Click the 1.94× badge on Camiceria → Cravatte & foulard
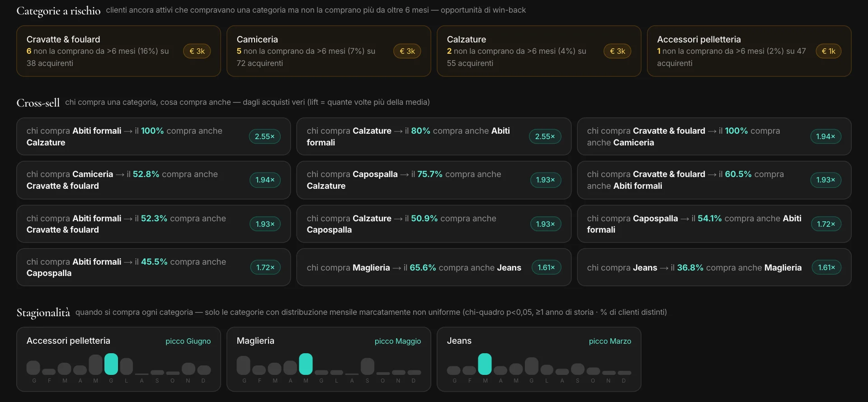Viewport: 868px width, 402px height. point(265,180)
